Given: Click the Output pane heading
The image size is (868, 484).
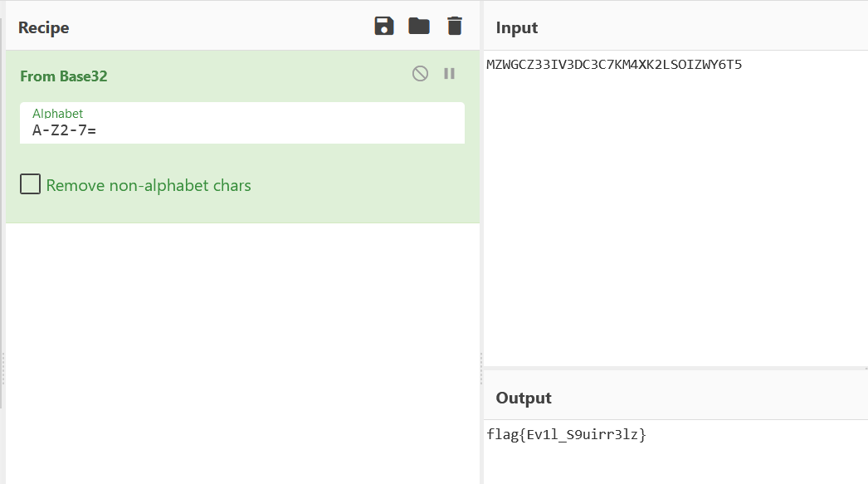Looking at the screenshot, I should [523, 398].
